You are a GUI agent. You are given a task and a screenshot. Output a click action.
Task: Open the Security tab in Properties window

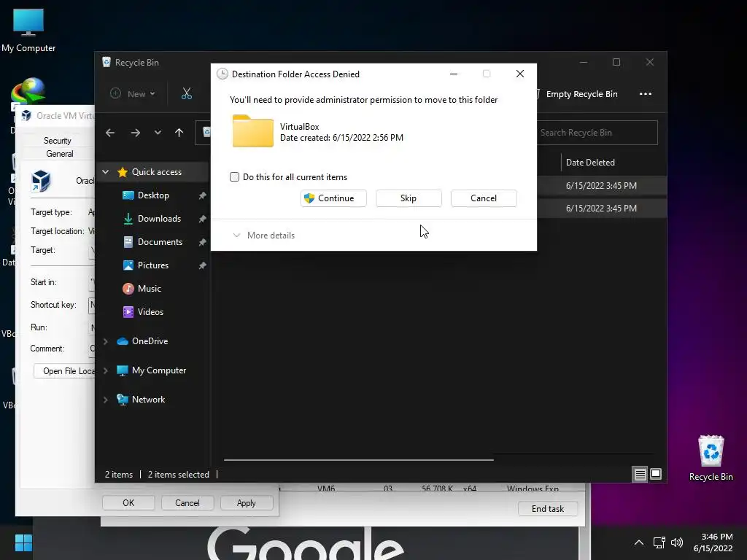click(57, 141)
